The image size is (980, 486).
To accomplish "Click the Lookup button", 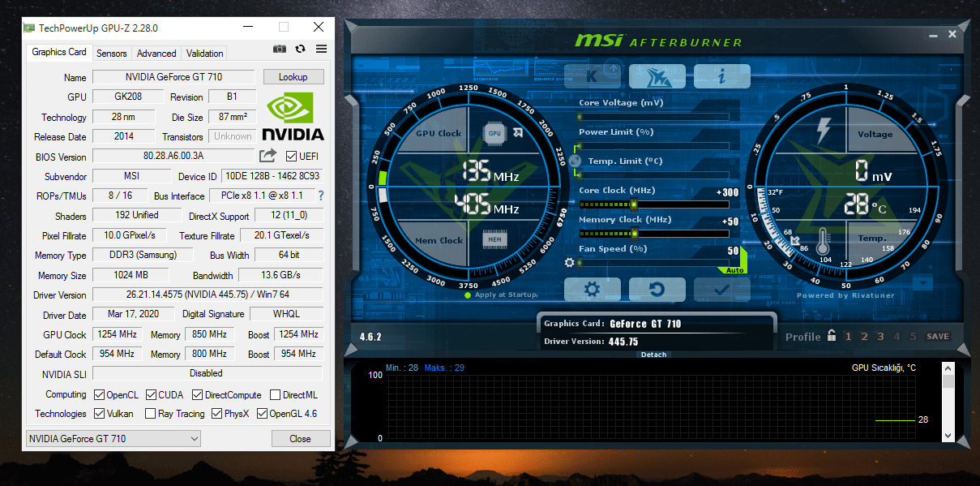I will [293, 77].
